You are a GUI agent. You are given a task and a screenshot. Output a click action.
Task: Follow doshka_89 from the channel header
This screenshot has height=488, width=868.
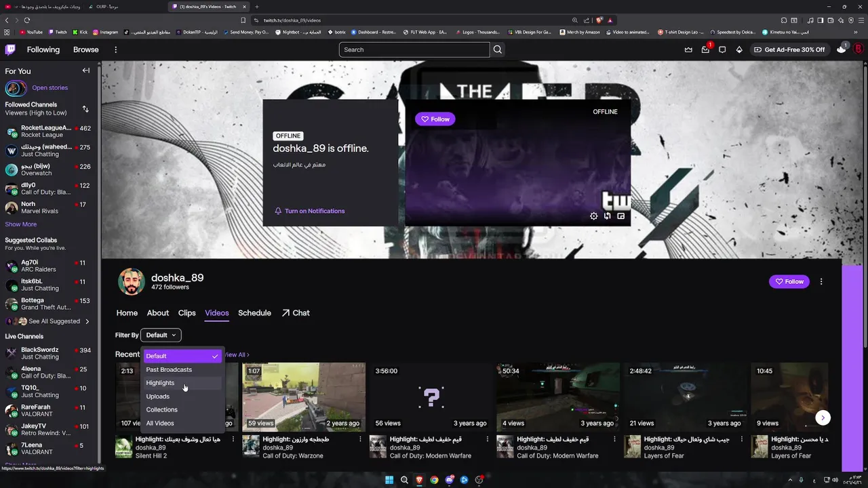[x=789, y=281]
